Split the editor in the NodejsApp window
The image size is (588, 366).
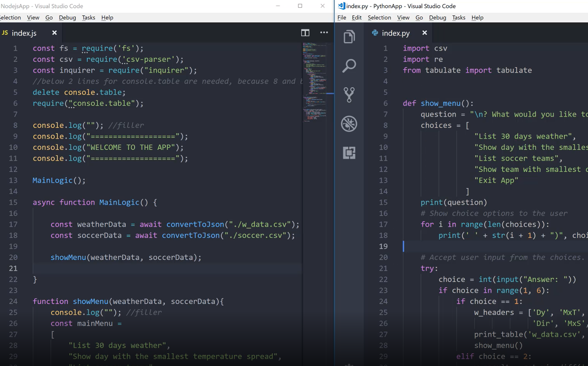(305, 33)
